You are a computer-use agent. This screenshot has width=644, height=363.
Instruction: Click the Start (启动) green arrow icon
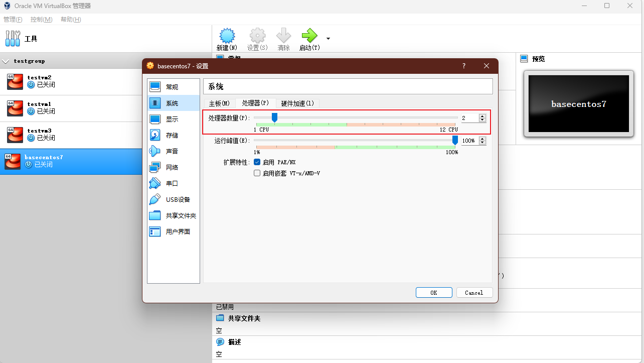pyautogui.click(x=309, y=36)
